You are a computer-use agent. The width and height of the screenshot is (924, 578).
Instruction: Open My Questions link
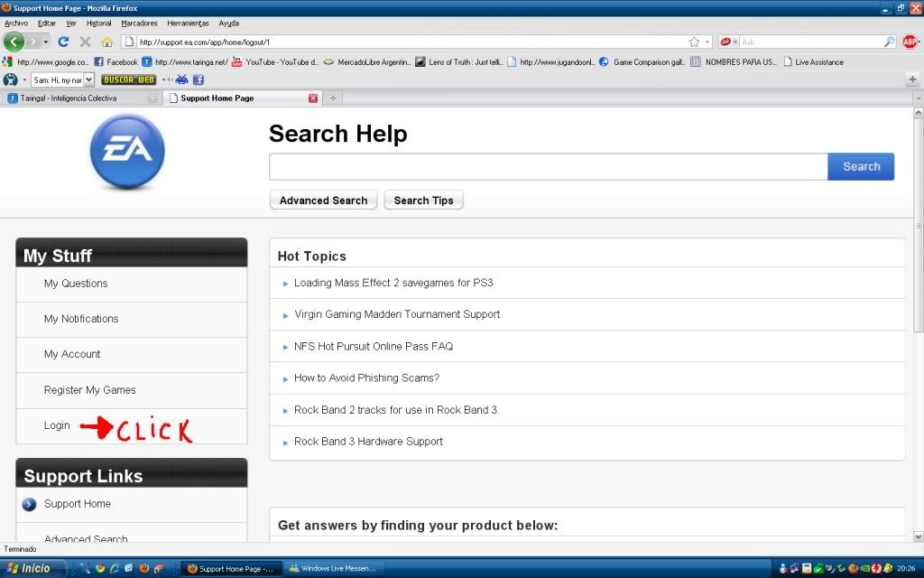tap(76, 284)
